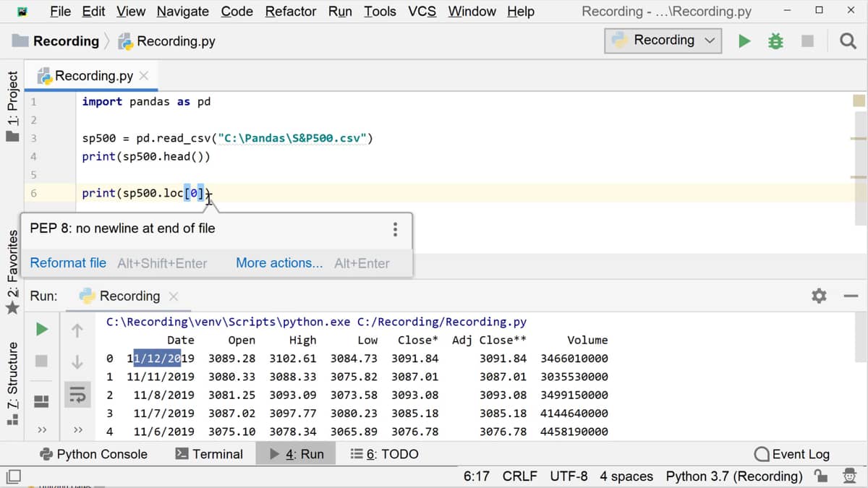Click the More actions... link
This screenshot has height=488, width=868.
click(x=279, y=263)
